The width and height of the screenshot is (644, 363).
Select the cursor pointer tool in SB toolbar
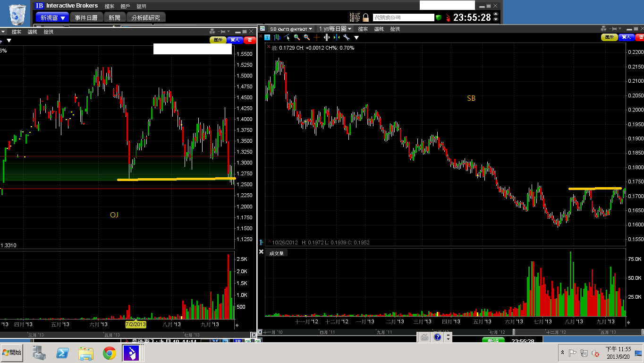point(287,37)
